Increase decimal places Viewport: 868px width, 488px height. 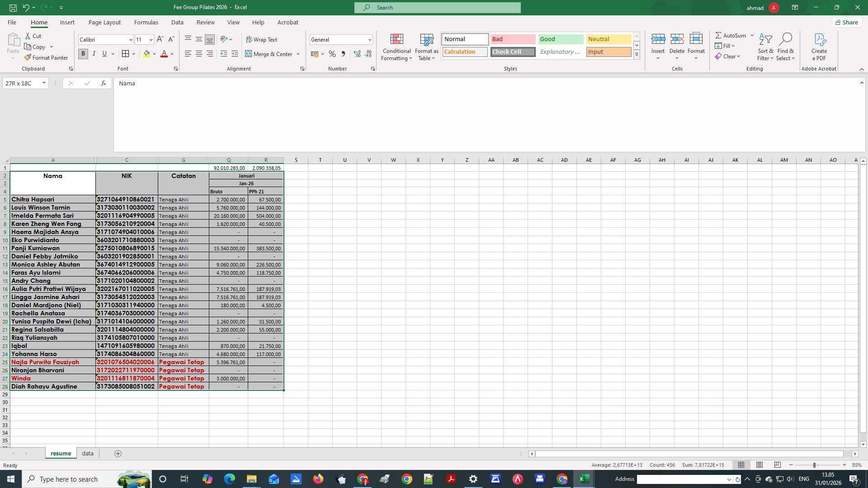tap(357, 54)
